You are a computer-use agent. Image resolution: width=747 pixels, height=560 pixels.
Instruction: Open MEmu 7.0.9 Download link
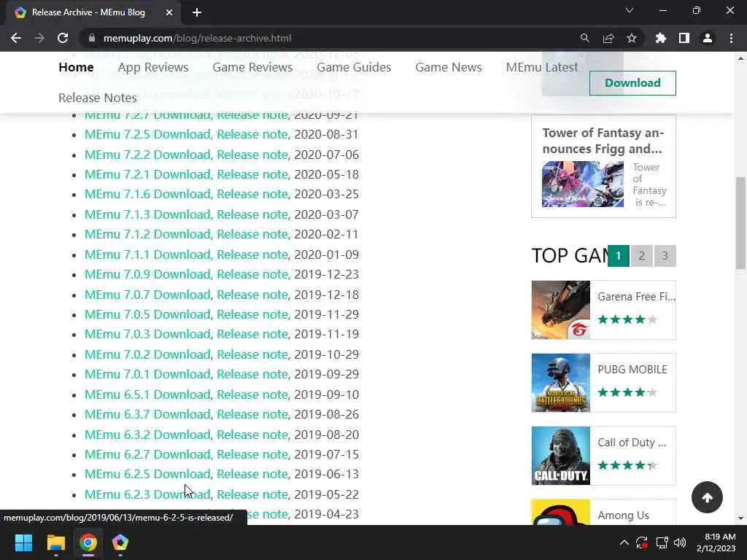(x=147, y=274)
